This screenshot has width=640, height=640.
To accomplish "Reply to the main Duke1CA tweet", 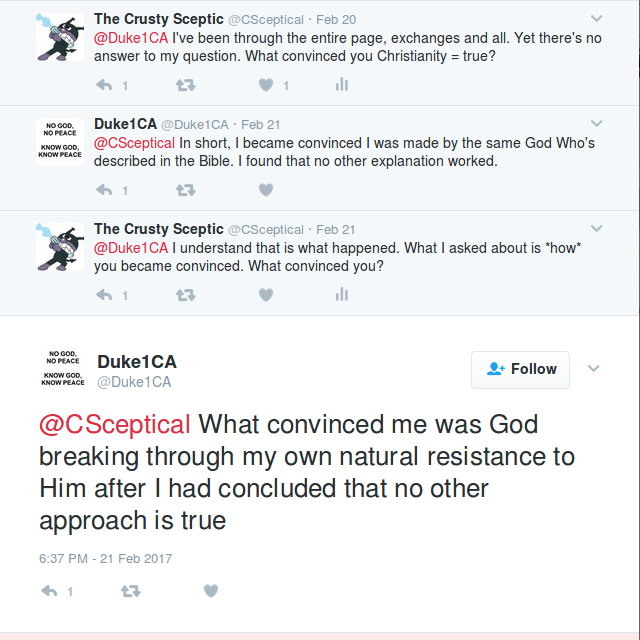I will point(49,591).
